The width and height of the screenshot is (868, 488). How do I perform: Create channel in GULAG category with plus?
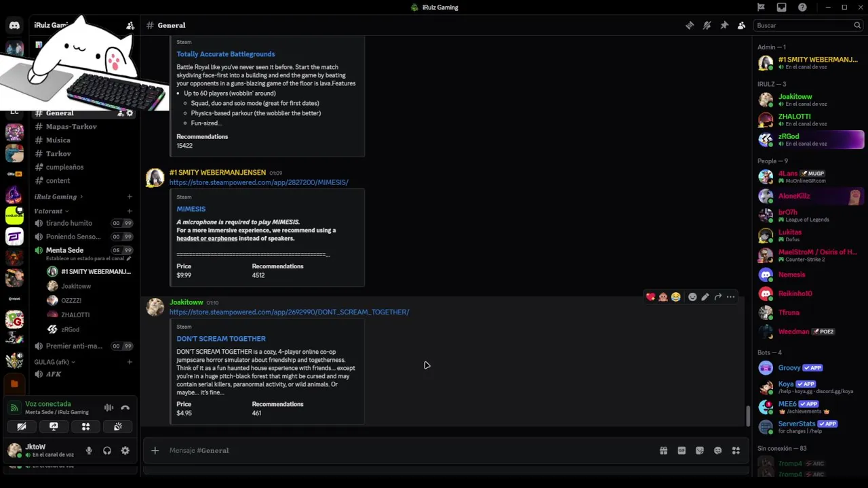130,362
